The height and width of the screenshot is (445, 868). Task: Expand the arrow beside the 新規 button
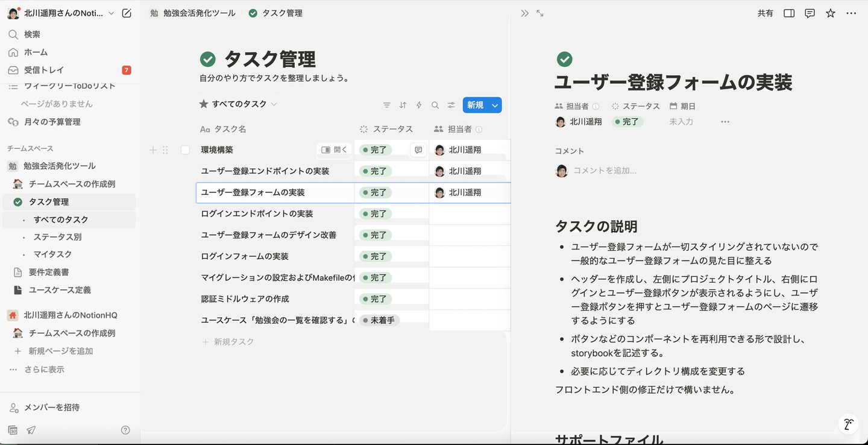point(495,105)
